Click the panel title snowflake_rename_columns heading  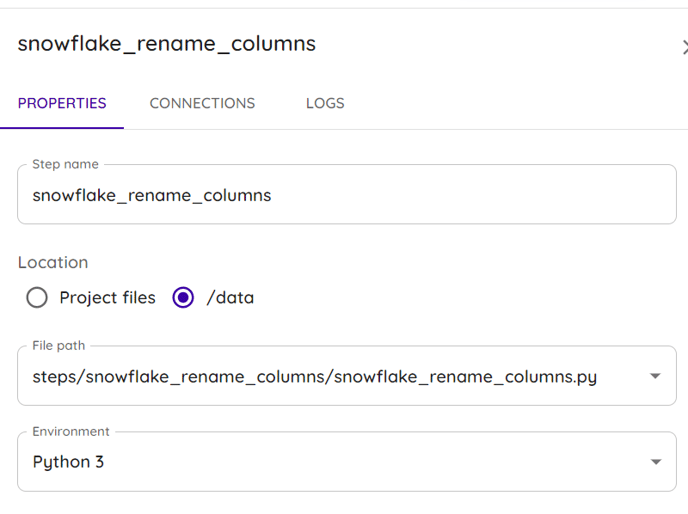click(166, 44)
